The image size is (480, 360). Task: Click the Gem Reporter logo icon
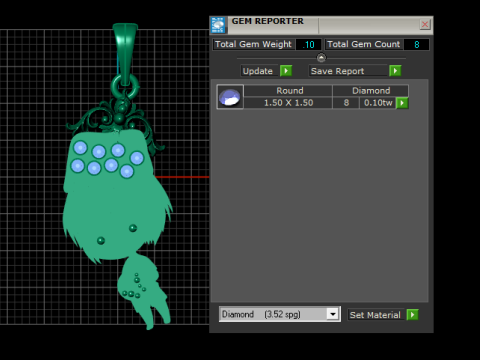219,25
